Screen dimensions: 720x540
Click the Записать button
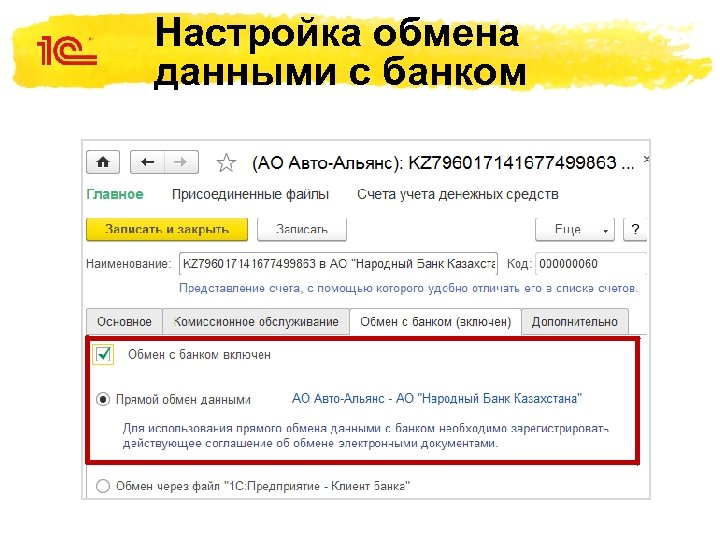[x=302, y=229]
